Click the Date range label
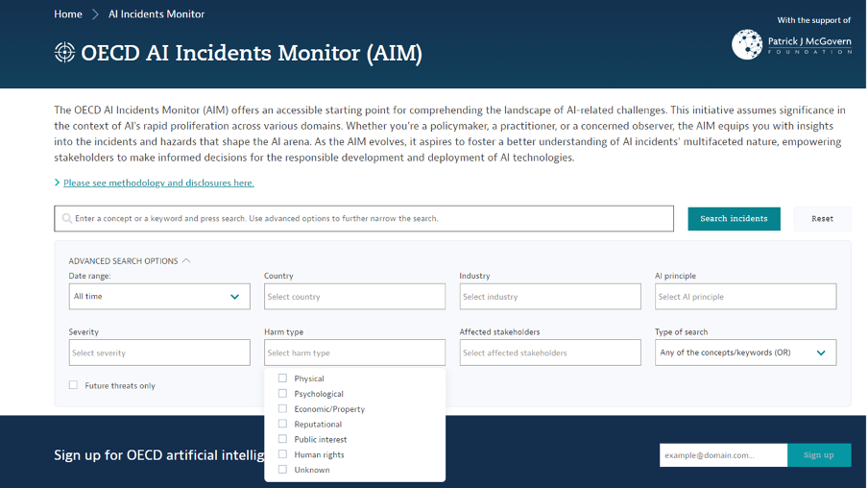The width and height of the screenshot is (868, 488). click(x=89, y=276)
